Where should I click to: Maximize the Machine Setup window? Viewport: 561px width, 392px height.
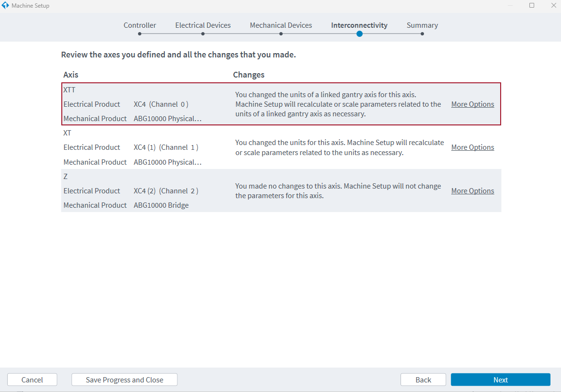(x=532, y=6)
